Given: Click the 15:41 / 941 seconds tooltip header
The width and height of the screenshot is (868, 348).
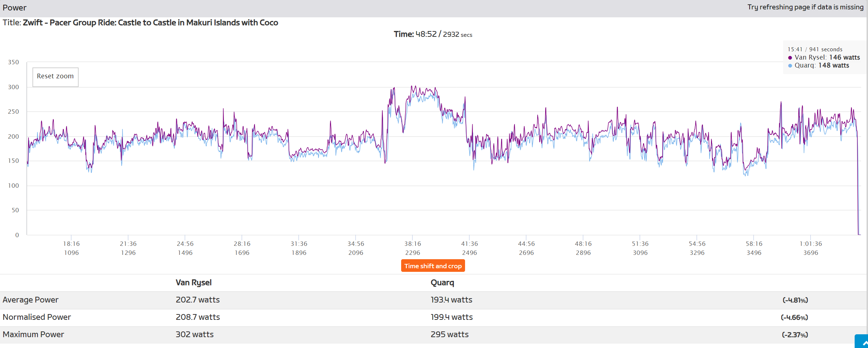Looking at the screenshot, I should point(815,49).
